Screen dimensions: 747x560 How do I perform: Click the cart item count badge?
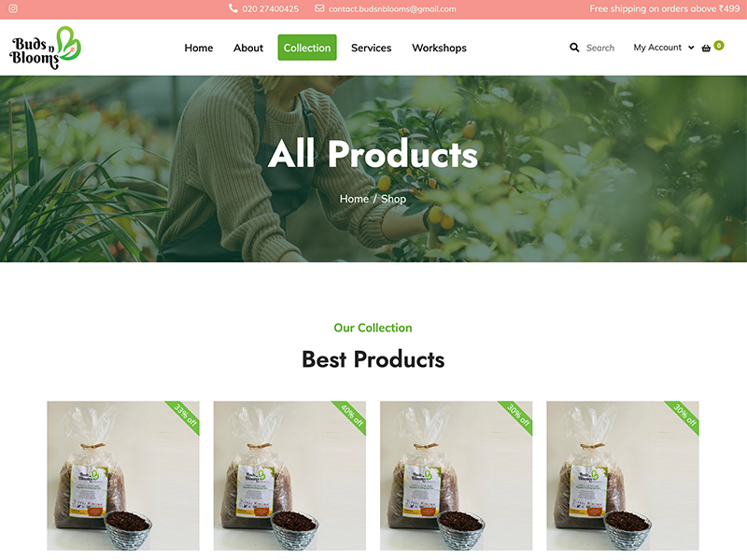[x=719, y=45]
